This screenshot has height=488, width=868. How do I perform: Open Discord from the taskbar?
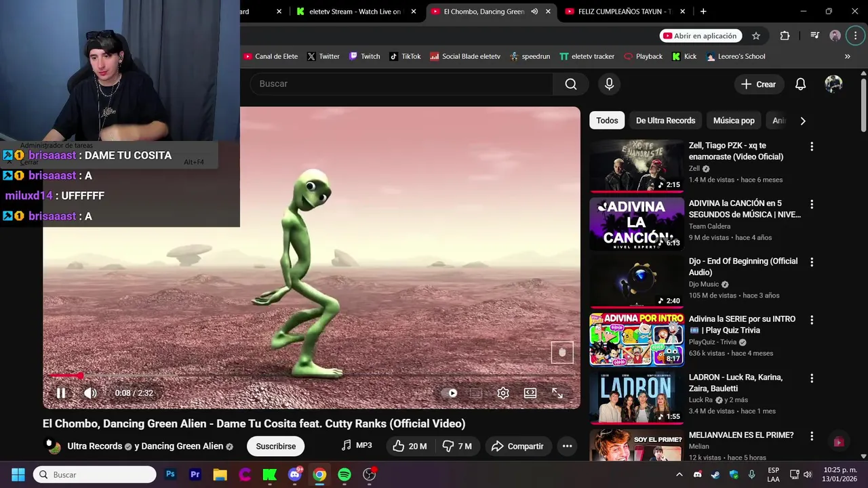295,474
